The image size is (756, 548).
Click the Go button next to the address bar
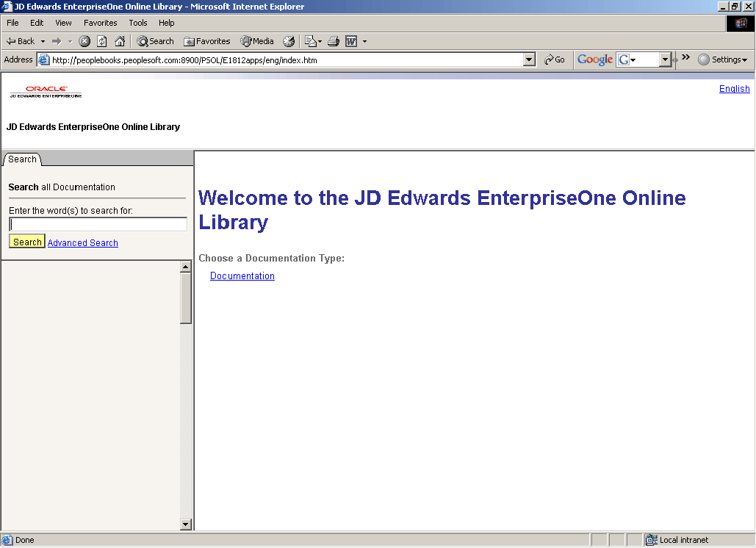555,60
